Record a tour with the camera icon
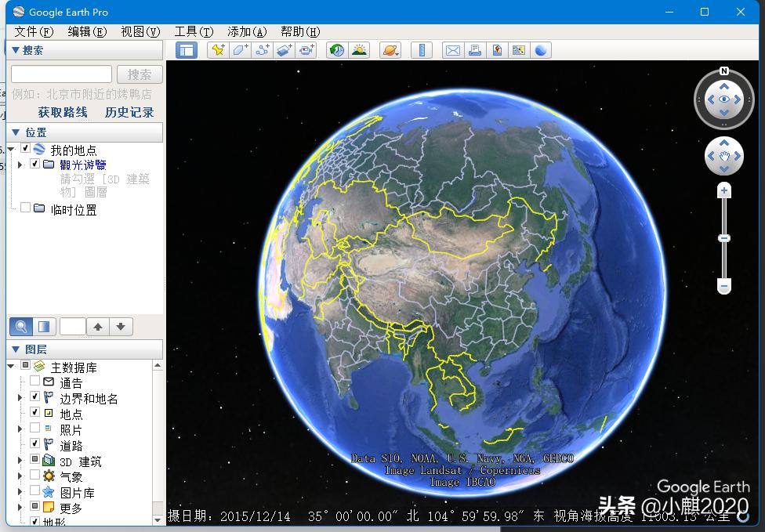The image size is (765, 532). coord(306,49)
